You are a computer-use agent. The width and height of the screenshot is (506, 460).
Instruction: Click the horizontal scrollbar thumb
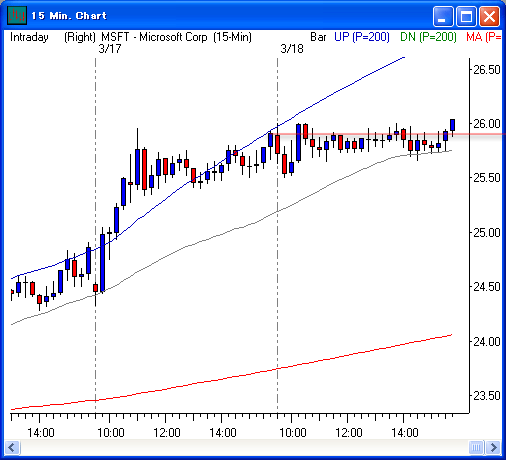click(476, 447)
